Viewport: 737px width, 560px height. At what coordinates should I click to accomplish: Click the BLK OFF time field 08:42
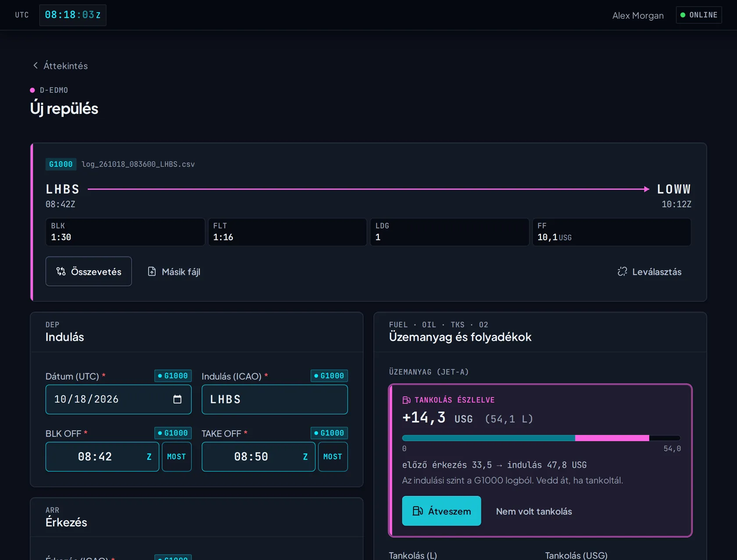pos(102,457)
